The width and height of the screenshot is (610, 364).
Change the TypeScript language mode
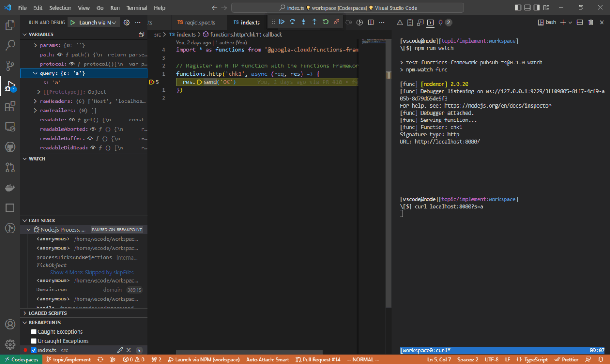(536, 360)
